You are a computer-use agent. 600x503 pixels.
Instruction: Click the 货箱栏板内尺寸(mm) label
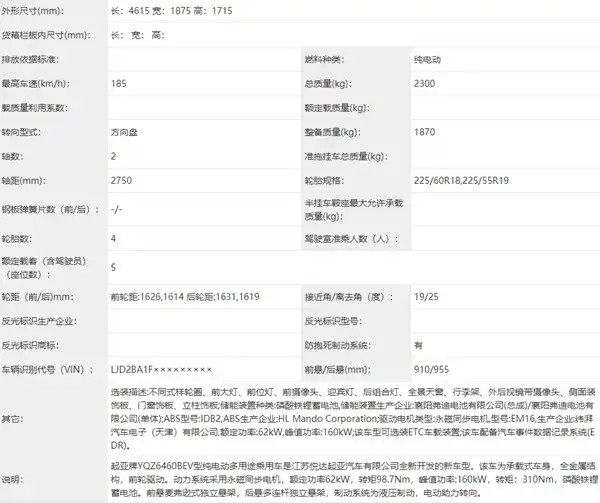click(x=46, y=35)
